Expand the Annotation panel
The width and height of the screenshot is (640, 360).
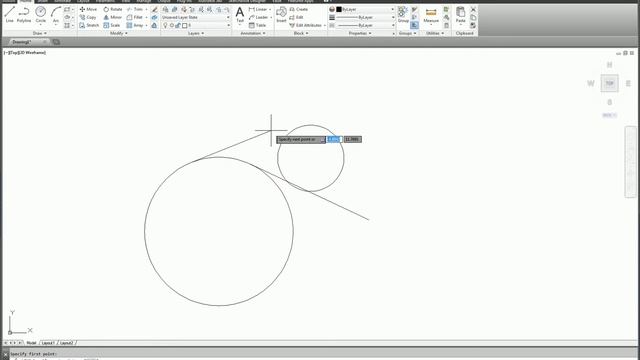[253, 33]
